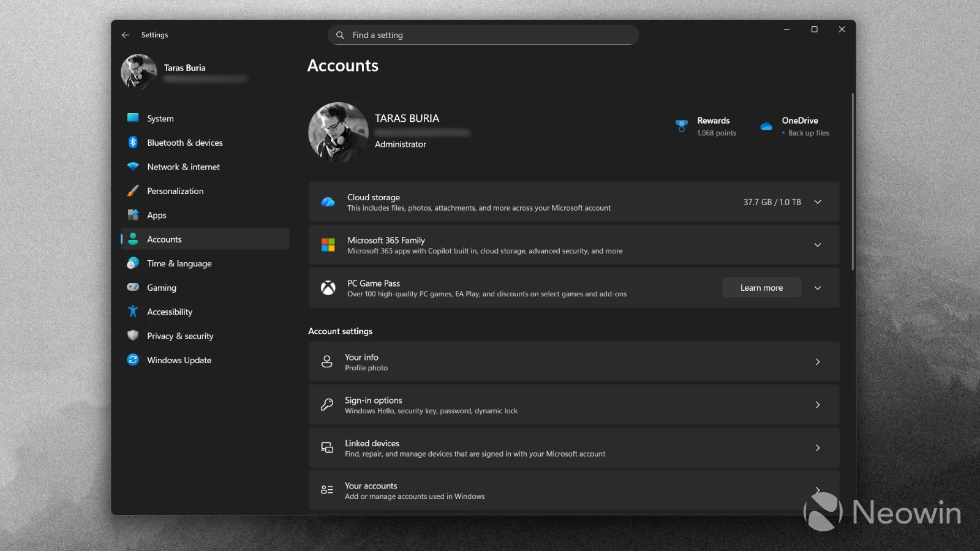Click the Gaming controller icon in sidebar

coord(133,287)
